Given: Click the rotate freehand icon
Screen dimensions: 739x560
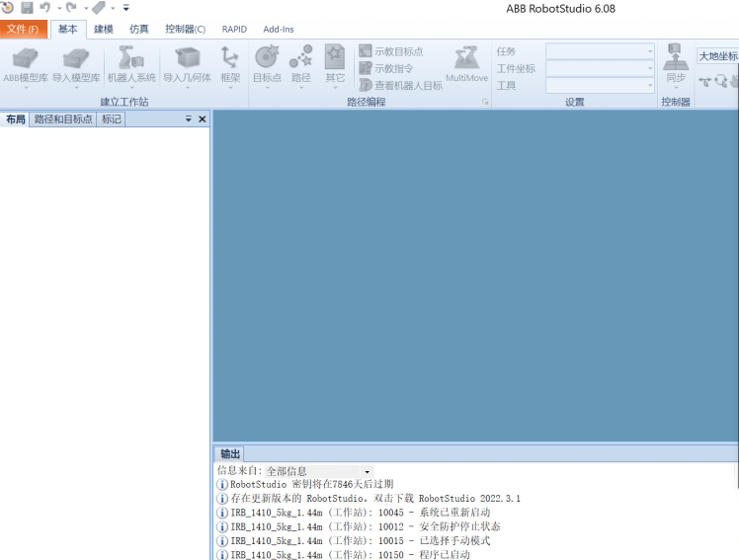Looking at the screenshot, I should [x=720, y=81].
